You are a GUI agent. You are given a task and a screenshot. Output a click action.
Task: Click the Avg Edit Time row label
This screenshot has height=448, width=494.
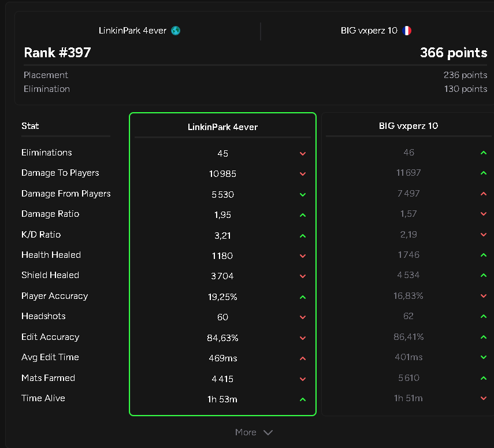tap(50, 357)
